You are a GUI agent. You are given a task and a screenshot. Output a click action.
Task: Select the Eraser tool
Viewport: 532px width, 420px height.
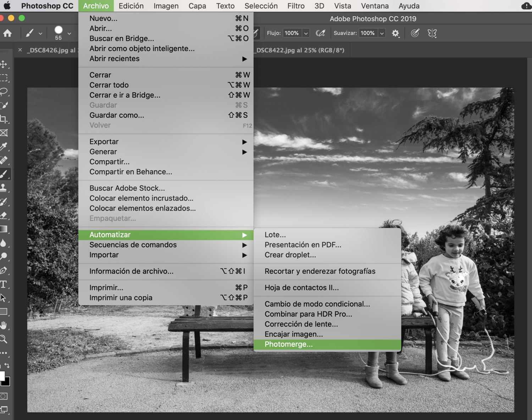[x=4, y=215]
